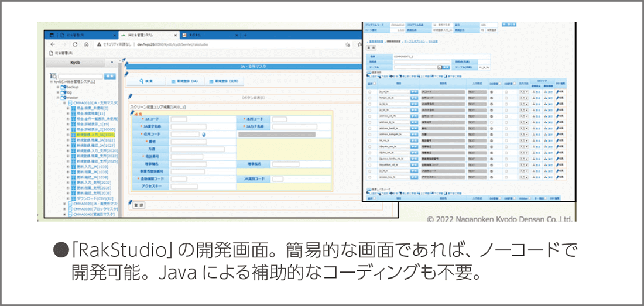Expand the backup folder node
Viewport: 644px width, 306px height.
(57, 87)
